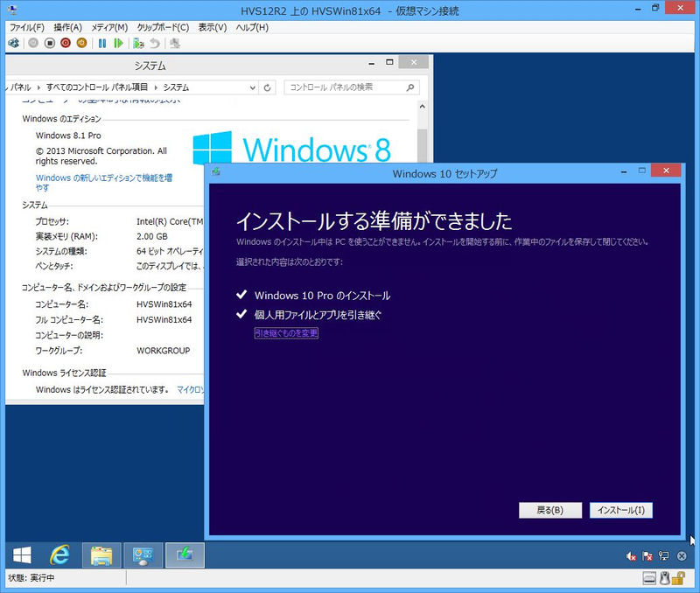700x593 pixels.
Task: Click the Windows 10 setup title bar icon
Action: [216, 171]
